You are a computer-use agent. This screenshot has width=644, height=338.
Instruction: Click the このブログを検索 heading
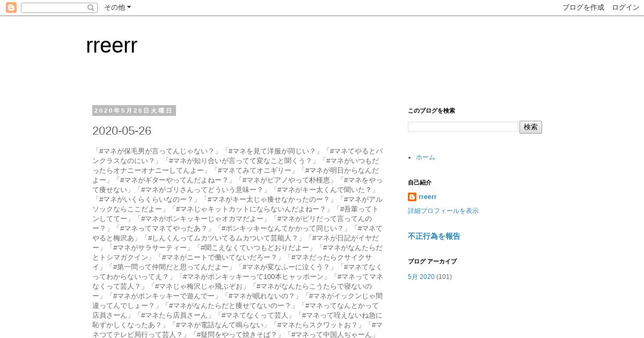click(431, 111)
